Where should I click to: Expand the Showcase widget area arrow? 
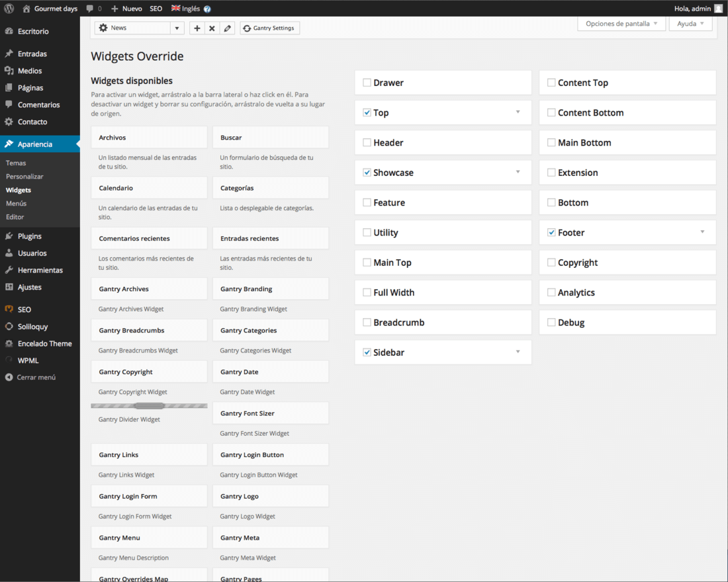518,172
